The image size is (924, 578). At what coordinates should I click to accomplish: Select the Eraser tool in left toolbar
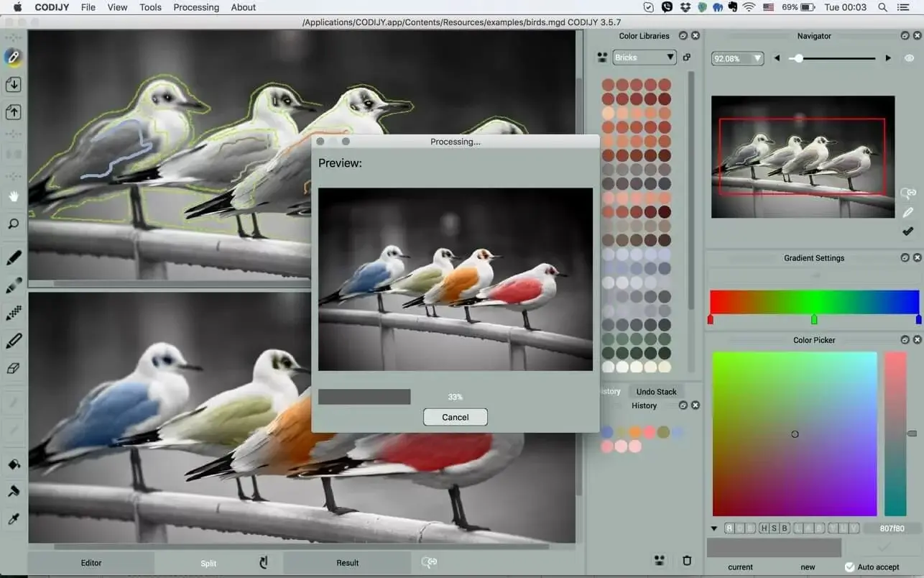13,368
